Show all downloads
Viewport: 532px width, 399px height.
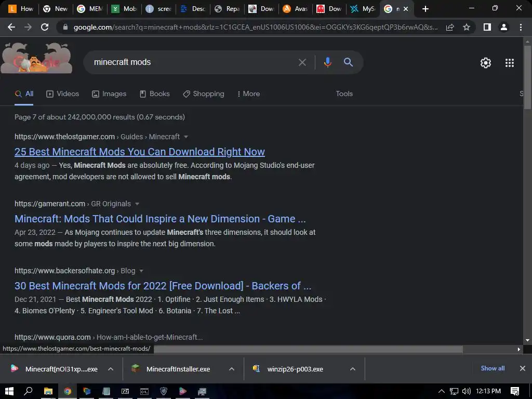coord(493,368)
